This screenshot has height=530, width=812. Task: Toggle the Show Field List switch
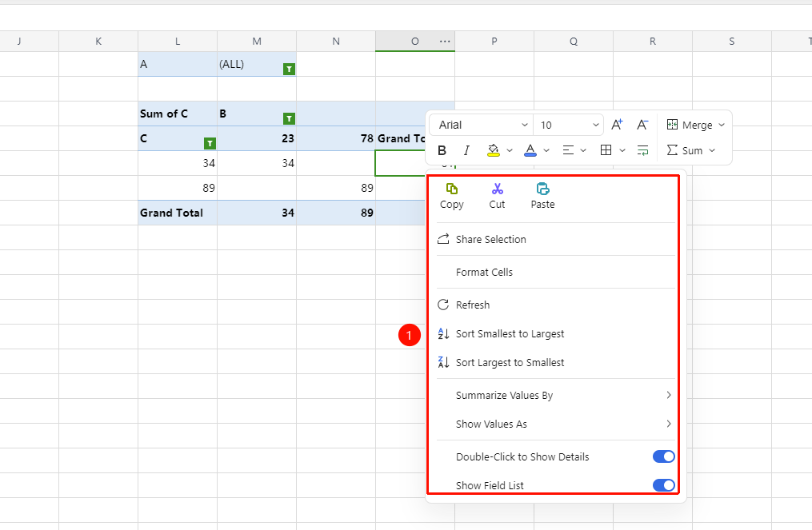point(663,485)
